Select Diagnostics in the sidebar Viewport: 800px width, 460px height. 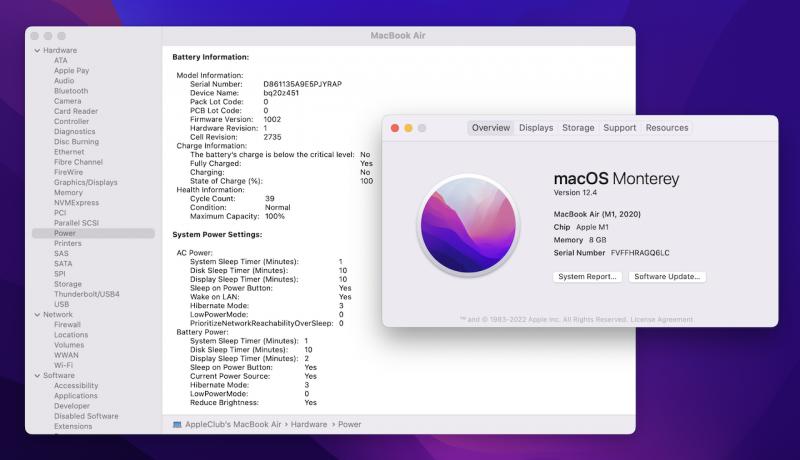74,132
